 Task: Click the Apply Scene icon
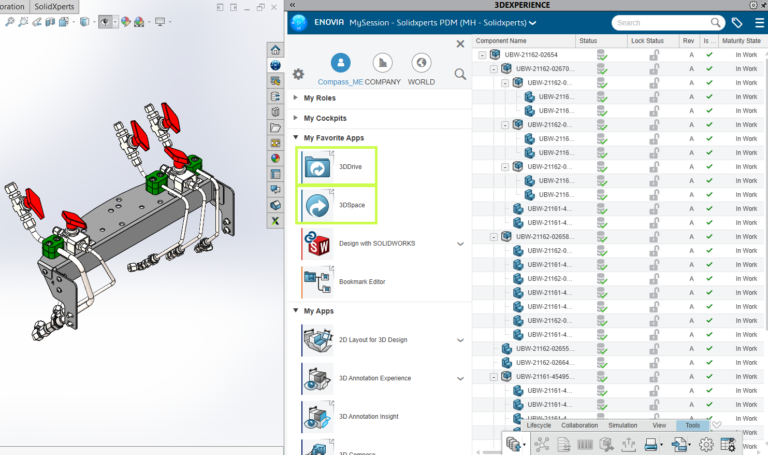tap(139, 22)
